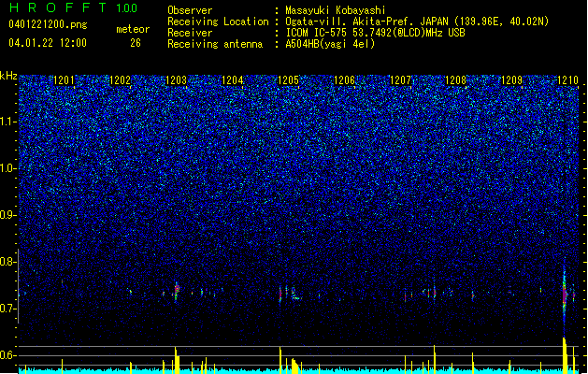This screenshot has width=588, height=374.
Task: Click the 0.9 kHz axis tick label
Action: [8, 215]
